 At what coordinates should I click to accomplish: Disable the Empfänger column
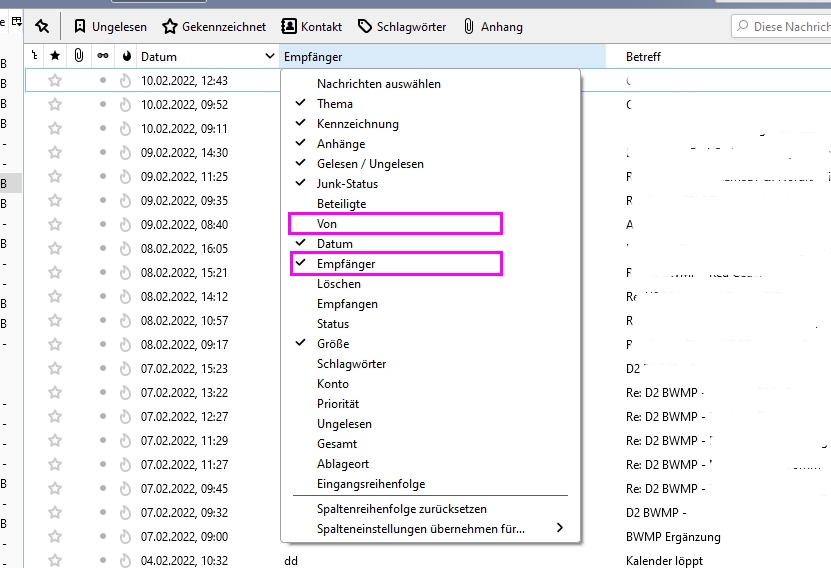pyautogui.click(x=346, y=264)
